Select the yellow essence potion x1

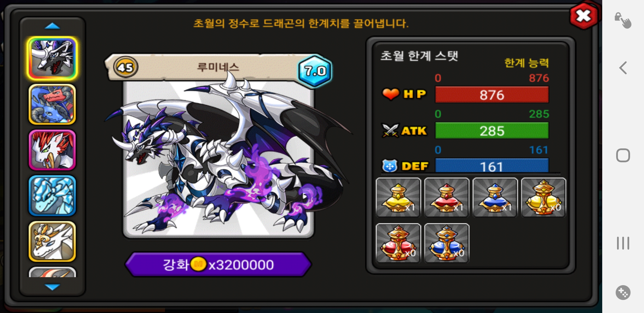point(398,197)
